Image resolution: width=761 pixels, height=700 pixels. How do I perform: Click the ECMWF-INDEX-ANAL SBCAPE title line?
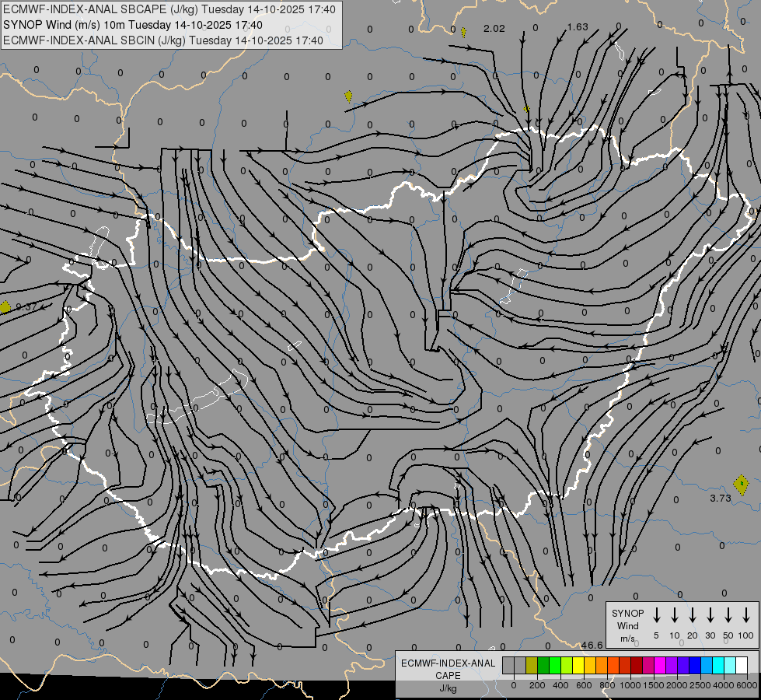pos(169,9)
